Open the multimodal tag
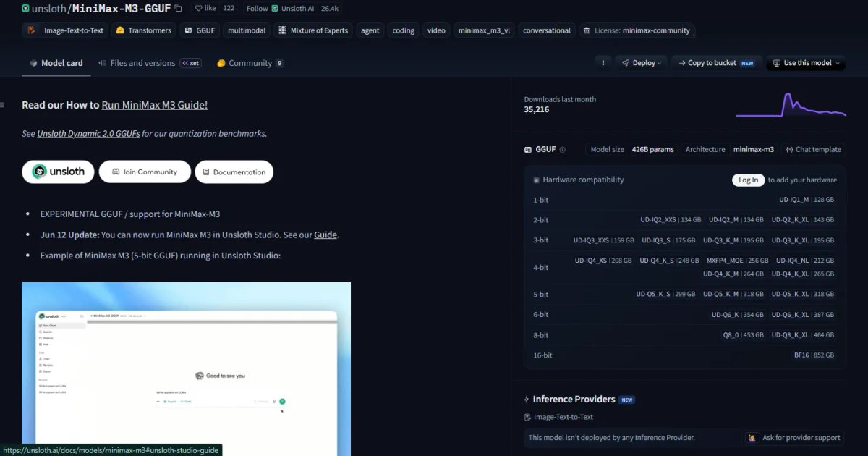This screenshot has height=456, width=868. (247, 30)
